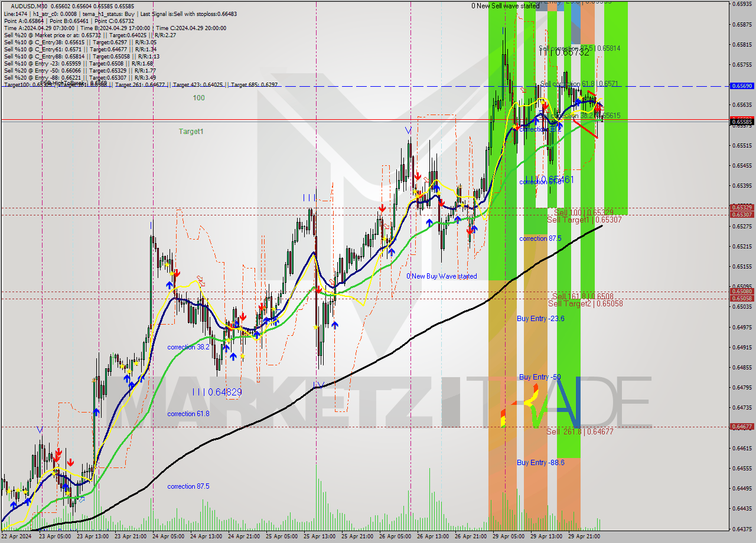This screenshot has height=543, width=756.
Task: Click the '24 Apr 21:00' time axis label
Action: coord(245,537)
